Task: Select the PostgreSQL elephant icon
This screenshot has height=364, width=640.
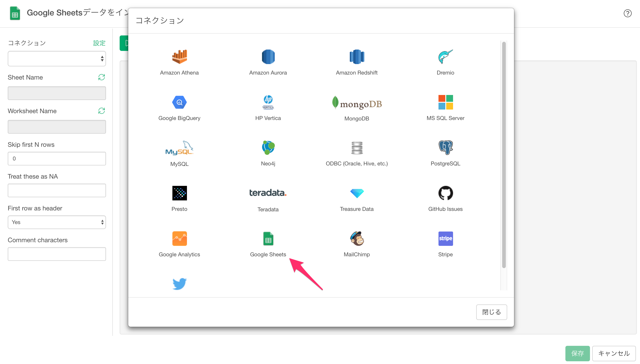Action: tap(445, 147)
